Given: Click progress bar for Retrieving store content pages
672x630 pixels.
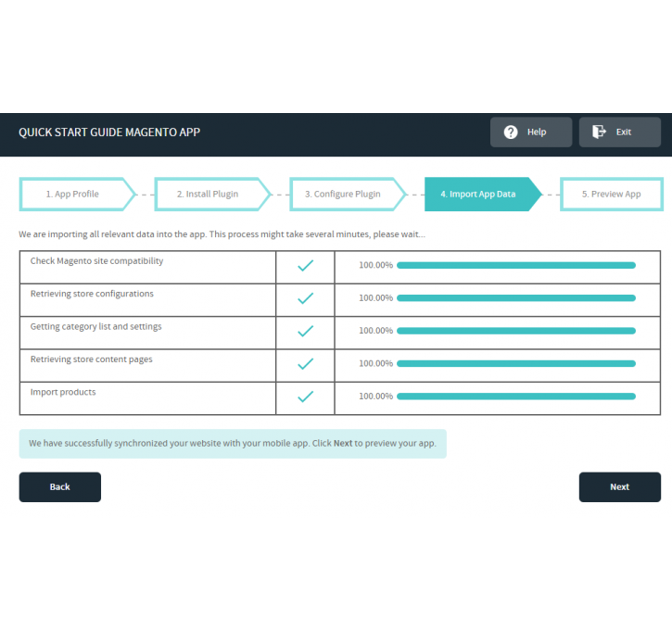Looking at the screenshot, I should tap(516, 363).
